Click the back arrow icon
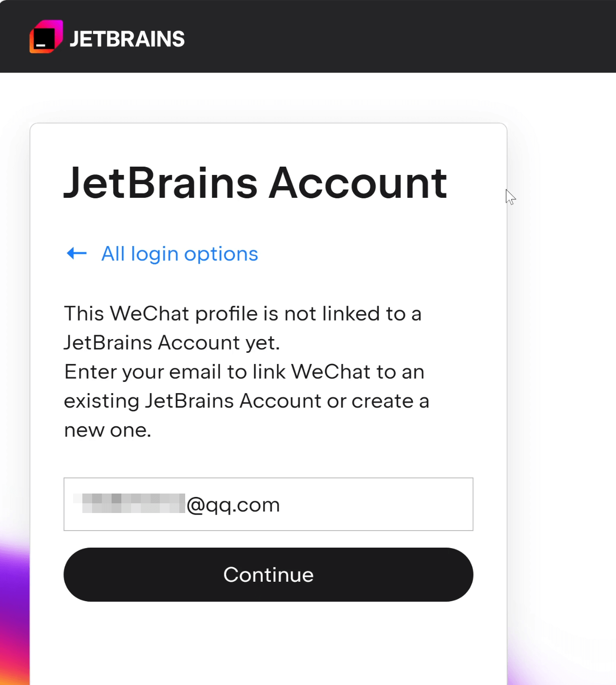 (x=77, y=253)
